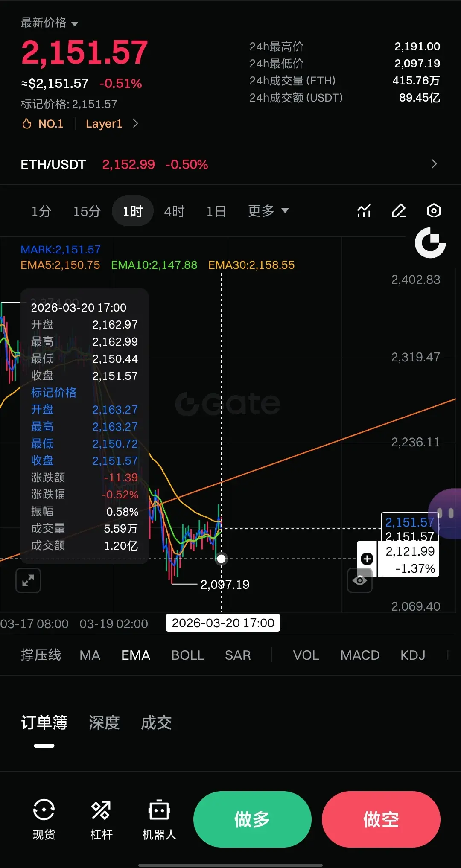Screen dimensions: 461x868
Task: Tap the 24h成交额 value 89.45亿
Action: click(419, 98)
